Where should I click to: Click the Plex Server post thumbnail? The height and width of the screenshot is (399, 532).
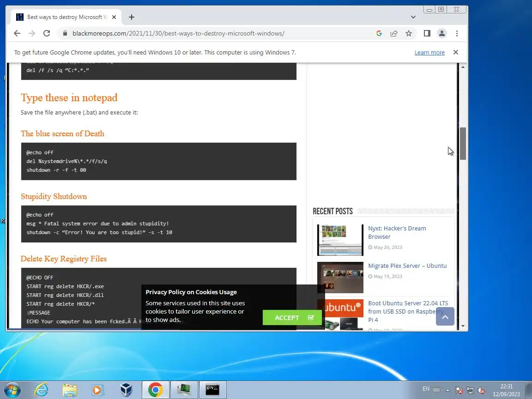[340, 277]
